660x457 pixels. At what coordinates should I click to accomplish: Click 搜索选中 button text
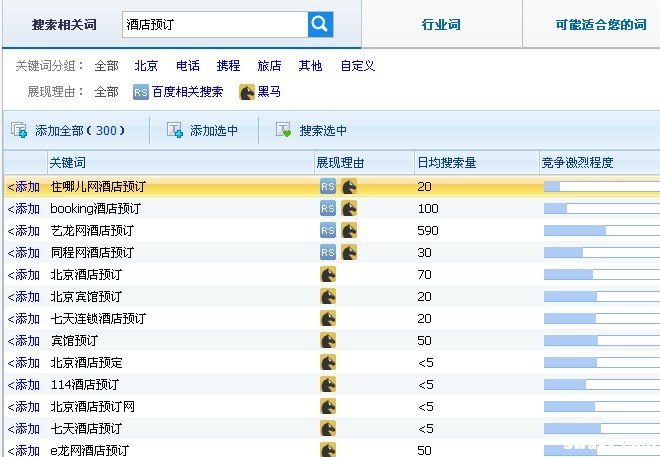(323, 130)
